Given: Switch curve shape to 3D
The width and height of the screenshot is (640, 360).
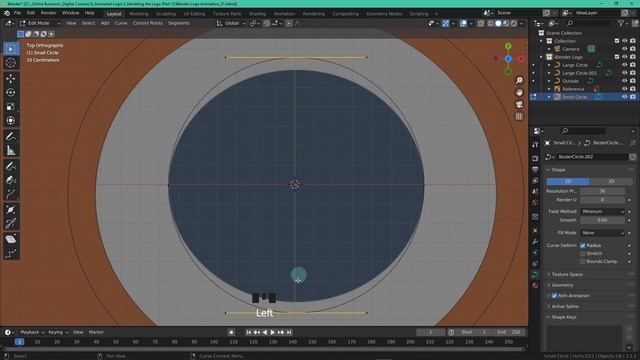Looking at the screenshot, I should click(611, 181).
